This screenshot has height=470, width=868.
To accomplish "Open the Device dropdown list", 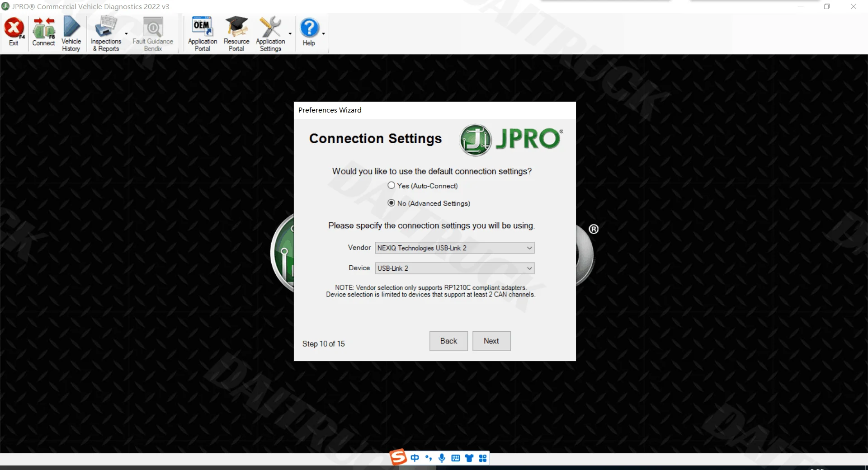I will point(455,268).
